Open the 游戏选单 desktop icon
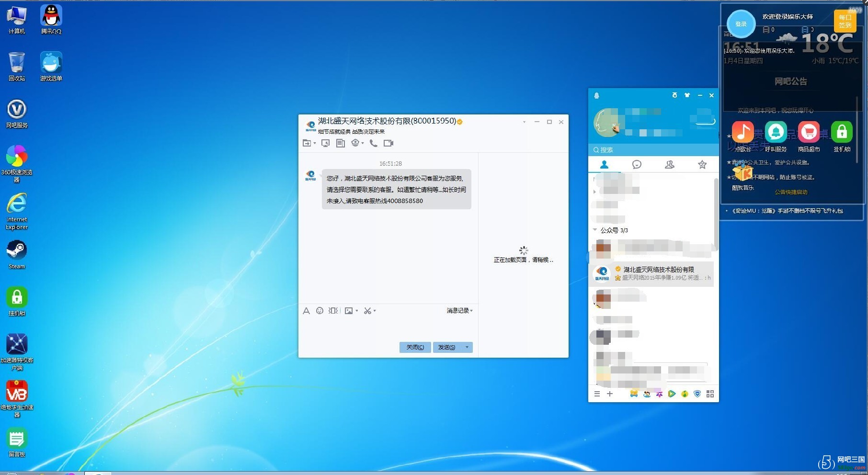Screen dimensions: 868x475 (51, 67)
